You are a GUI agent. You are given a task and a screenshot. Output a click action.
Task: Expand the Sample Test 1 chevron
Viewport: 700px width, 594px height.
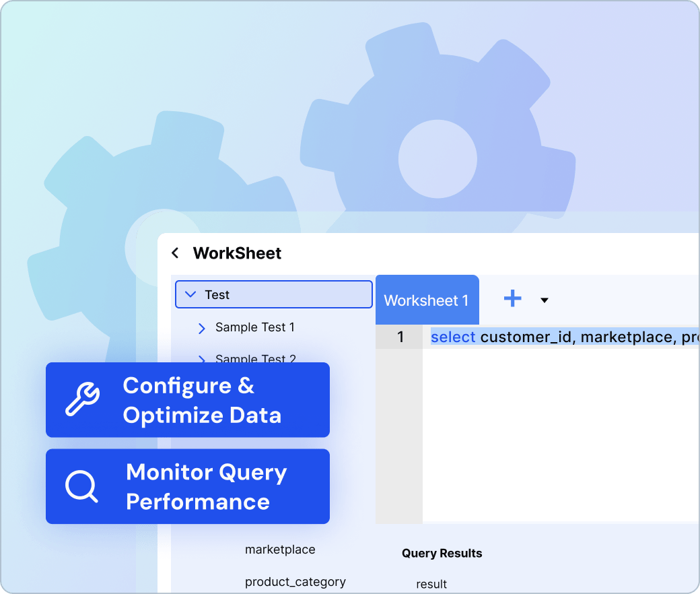(x=201, y=328)
